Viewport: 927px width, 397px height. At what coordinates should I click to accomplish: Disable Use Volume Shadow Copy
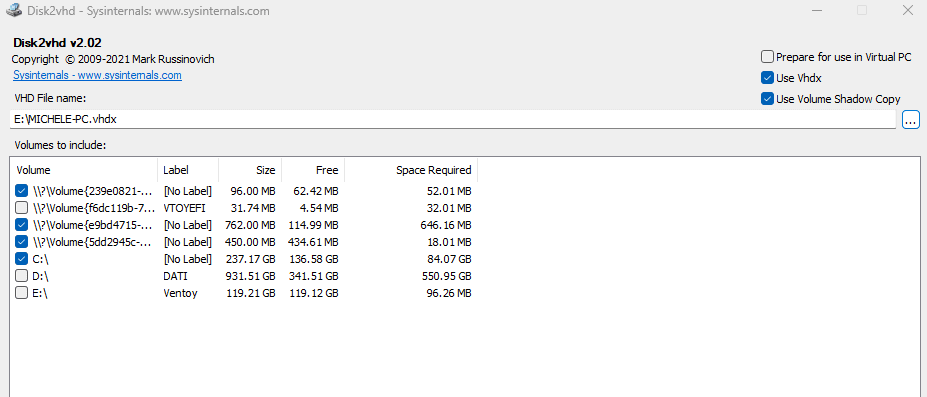tap(767, 99)
